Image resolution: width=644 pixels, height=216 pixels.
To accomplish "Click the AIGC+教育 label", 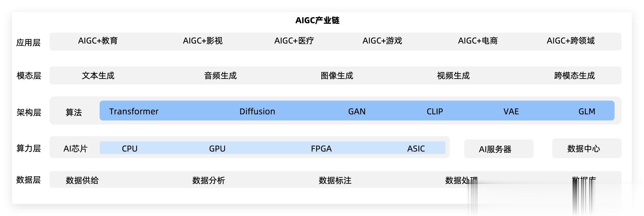I will point(98,41).
